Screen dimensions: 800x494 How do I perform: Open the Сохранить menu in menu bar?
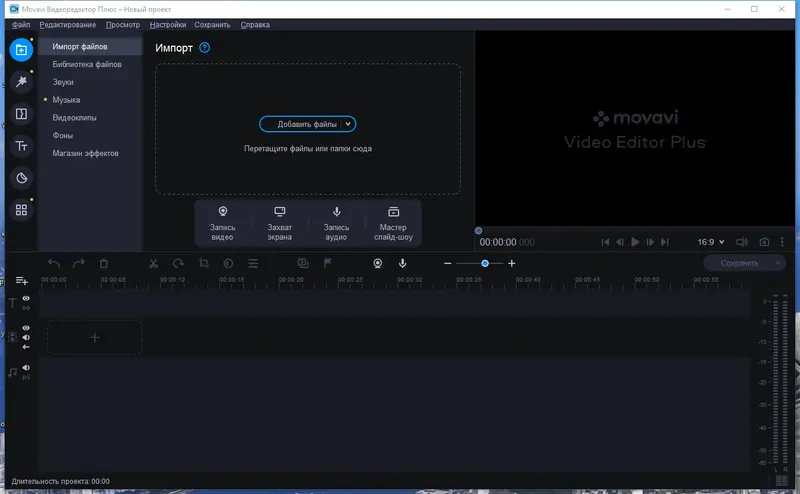(212, 24)
